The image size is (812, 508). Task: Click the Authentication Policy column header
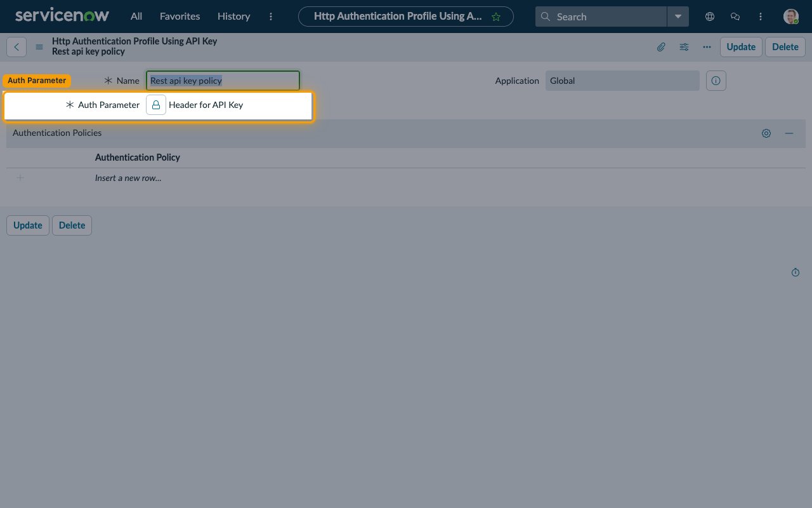coord(138,157)
